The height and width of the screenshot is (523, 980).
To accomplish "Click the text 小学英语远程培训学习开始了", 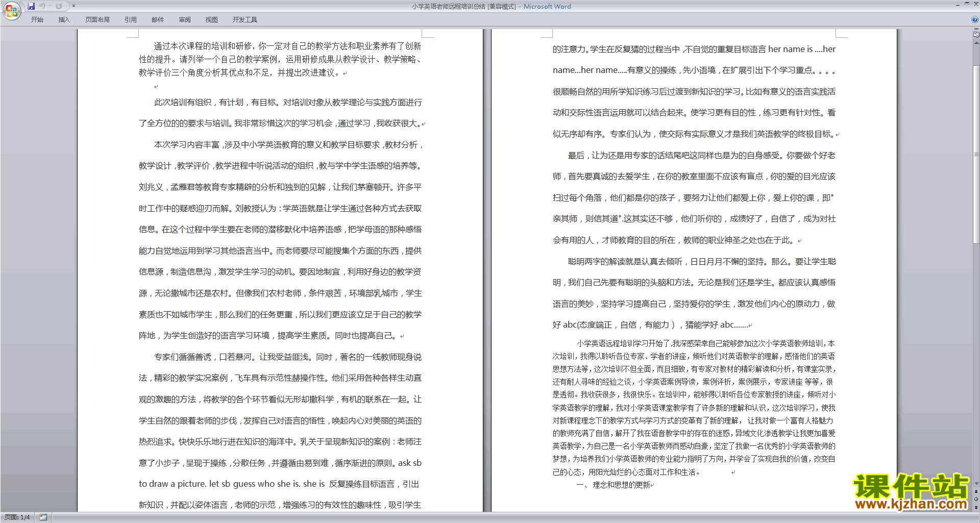I will [x=624, y=344].
